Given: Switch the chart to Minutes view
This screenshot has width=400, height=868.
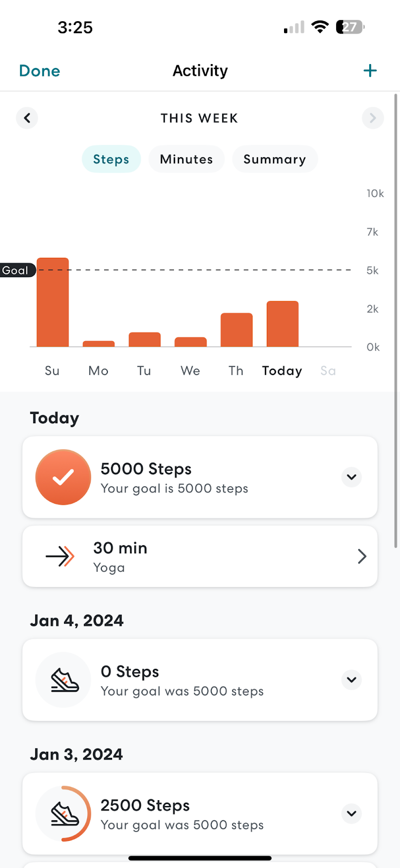Looking at the screenshot, I should (x=186, y=159).
